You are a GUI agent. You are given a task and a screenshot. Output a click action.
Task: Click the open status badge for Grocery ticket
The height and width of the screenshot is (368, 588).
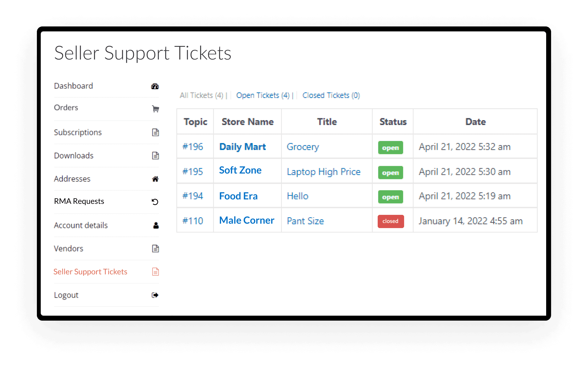coord(390,148)
